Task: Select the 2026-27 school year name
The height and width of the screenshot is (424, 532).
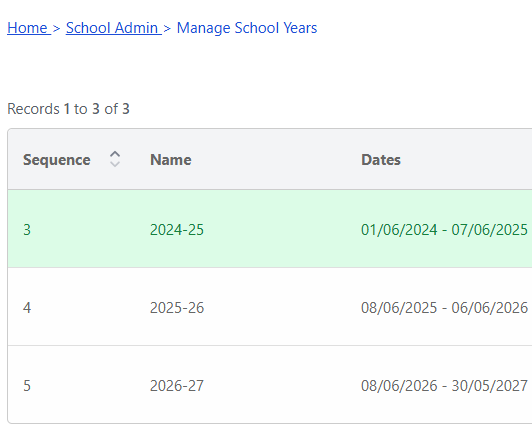Action: pyautogui.click(x=177, y=386)
